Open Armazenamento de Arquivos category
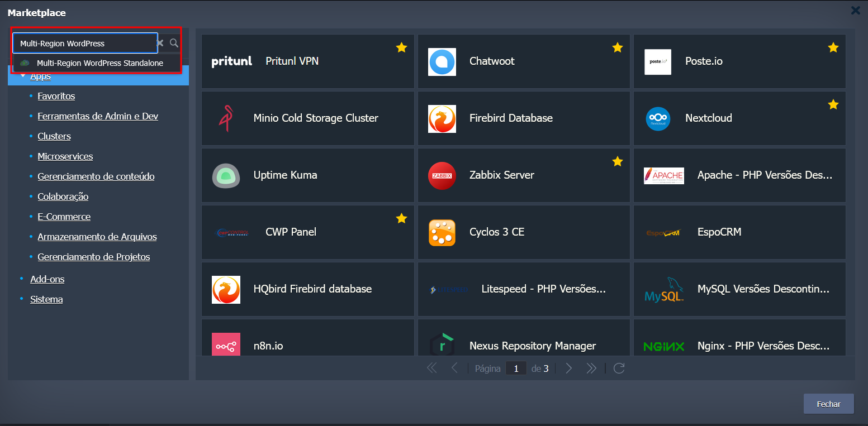Viewport: 868px width, 426px height. pyautogui.click(x=97, y=237)
